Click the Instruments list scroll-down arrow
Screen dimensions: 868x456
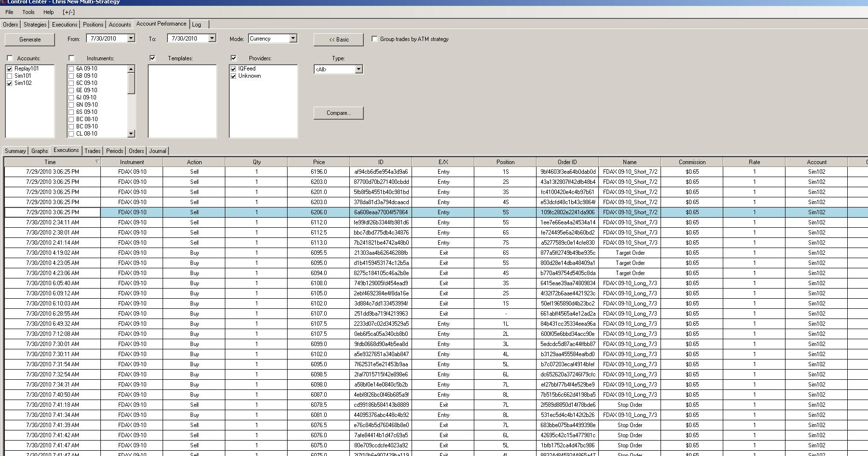(131, 134)
